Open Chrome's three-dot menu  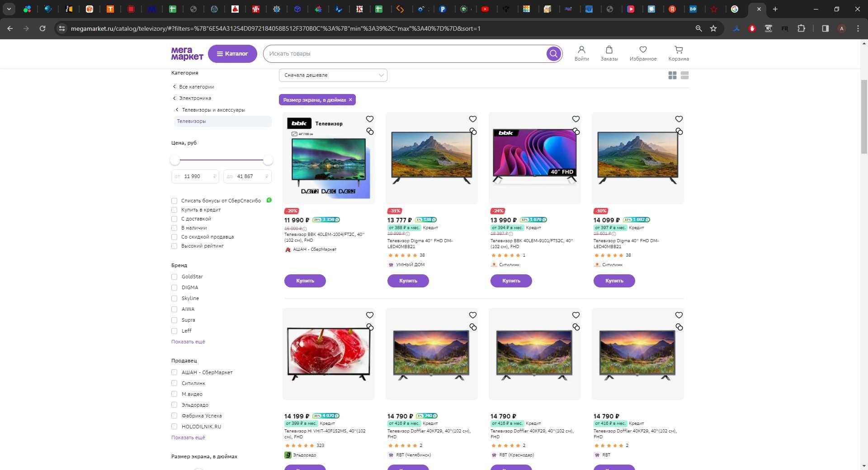[858, 28]
